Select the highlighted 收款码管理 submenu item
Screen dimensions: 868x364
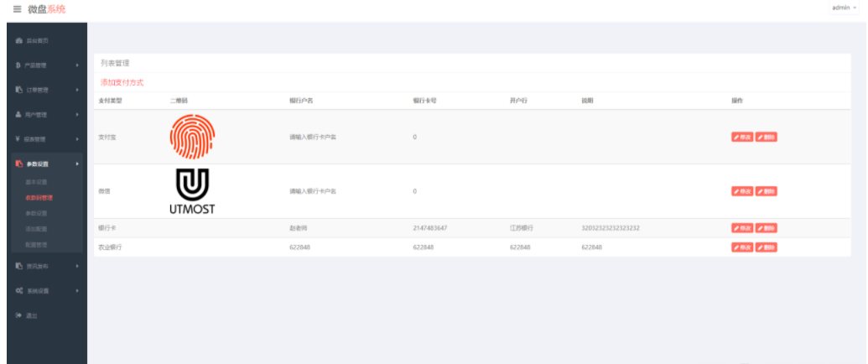(39, 198)
